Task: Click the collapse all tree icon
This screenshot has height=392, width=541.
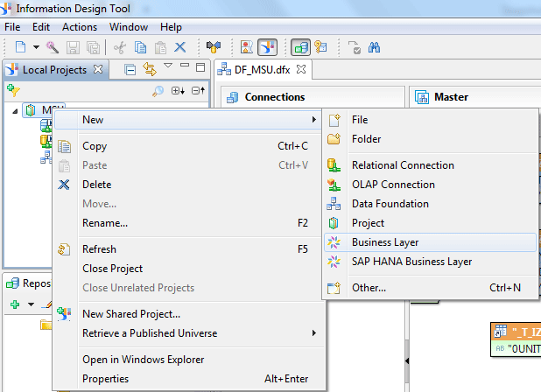Action: click(199, 91)
